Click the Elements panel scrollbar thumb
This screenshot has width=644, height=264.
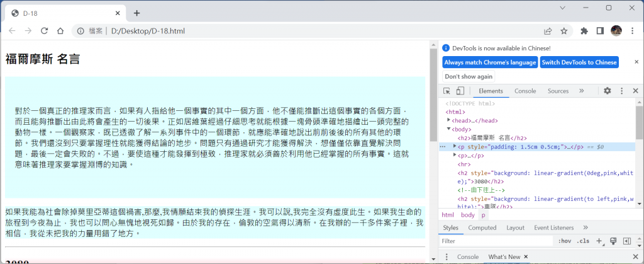[640, 123]
